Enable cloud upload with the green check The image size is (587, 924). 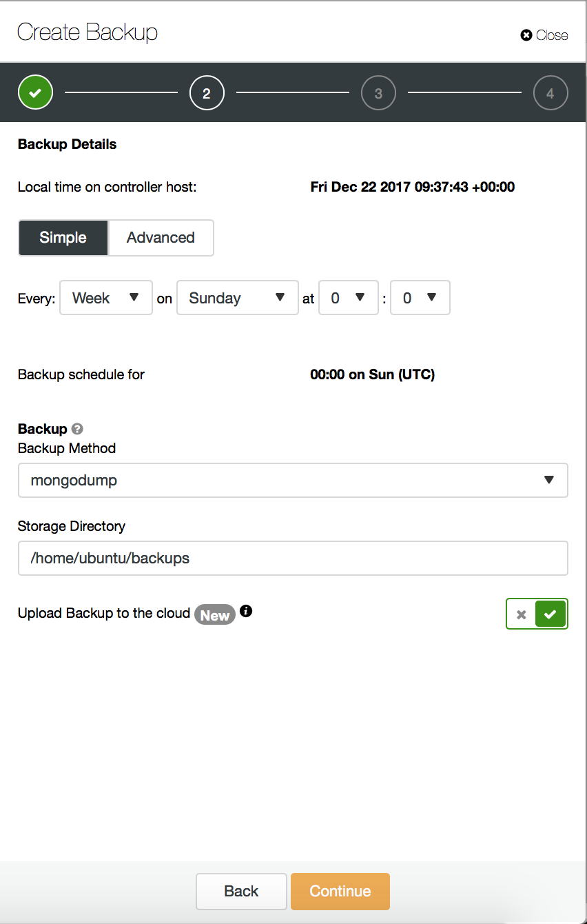click(550, 614)
